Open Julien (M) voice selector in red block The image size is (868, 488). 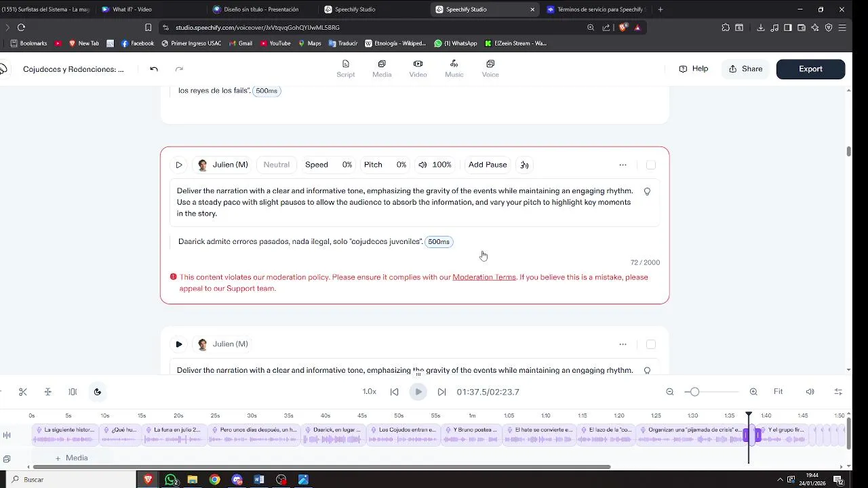coord(222,165)
